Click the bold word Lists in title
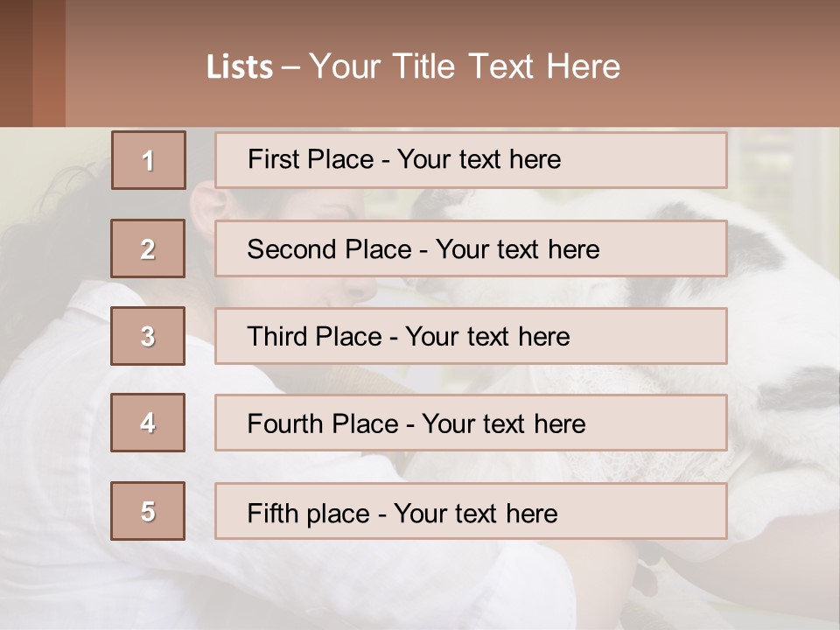The width and height of the screenshot is (840, 630). (x=240, y=67)
